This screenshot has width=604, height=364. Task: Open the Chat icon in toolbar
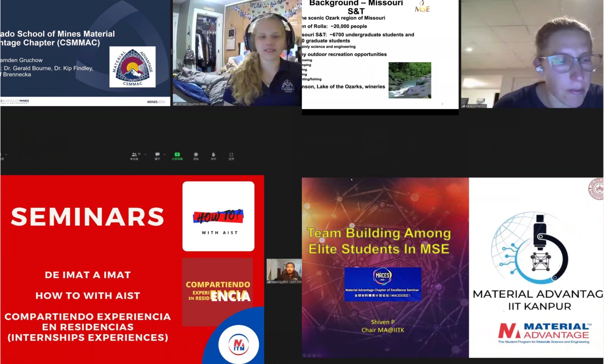(157, 155)
